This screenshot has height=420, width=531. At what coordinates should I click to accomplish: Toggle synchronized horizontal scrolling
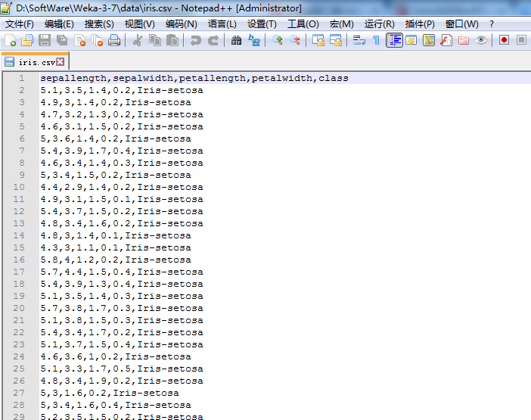[336, 40]
